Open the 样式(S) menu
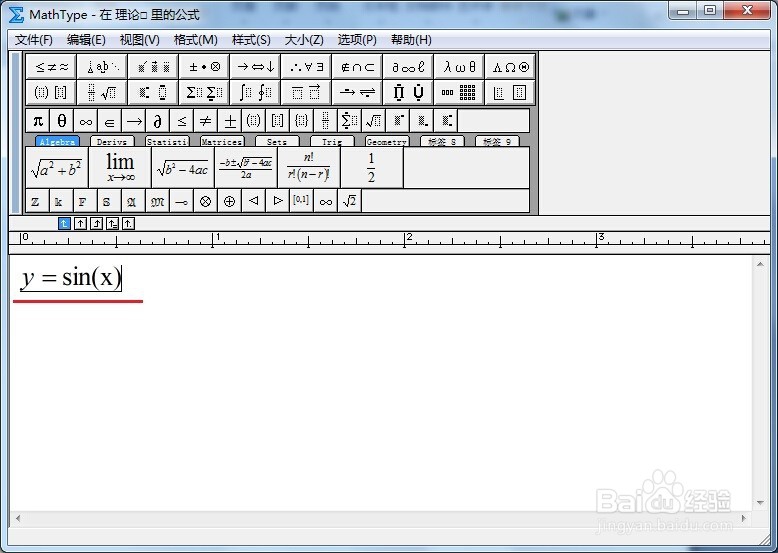This screenshot has width=778, height=553. [251, 40]
